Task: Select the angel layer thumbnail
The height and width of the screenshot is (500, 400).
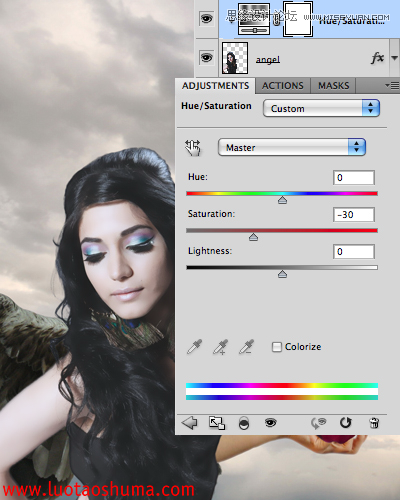Action: 235,58
